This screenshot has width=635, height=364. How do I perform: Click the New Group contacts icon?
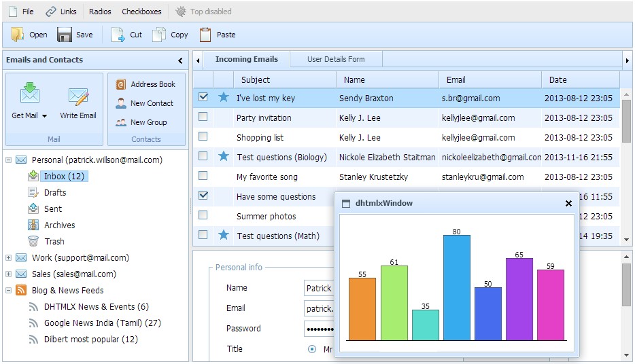(121, 122)
